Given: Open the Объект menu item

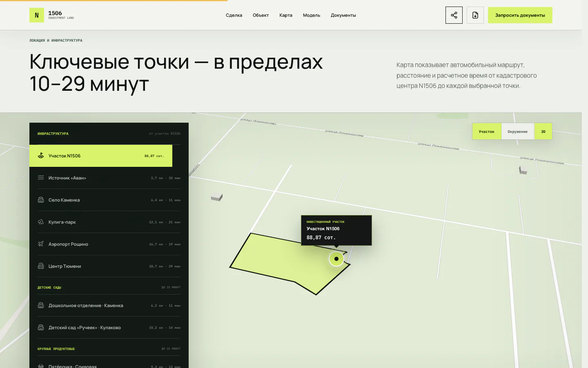Looking at the screenshot, I should click(x=261, y=15).
